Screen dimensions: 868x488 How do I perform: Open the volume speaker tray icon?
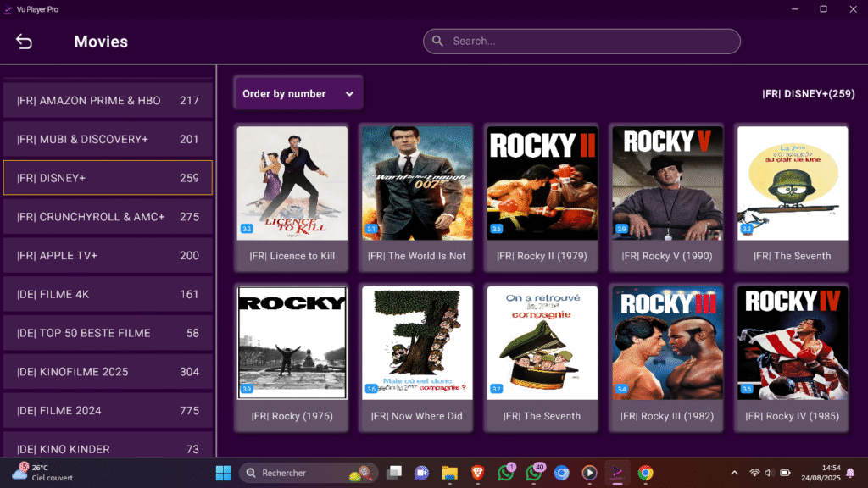769,473
